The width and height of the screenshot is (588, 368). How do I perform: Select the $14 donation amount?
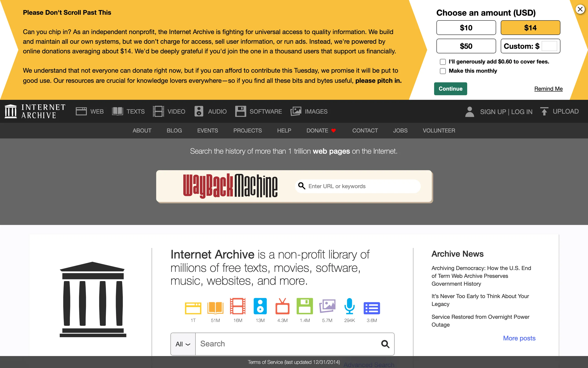pos(530,28)
